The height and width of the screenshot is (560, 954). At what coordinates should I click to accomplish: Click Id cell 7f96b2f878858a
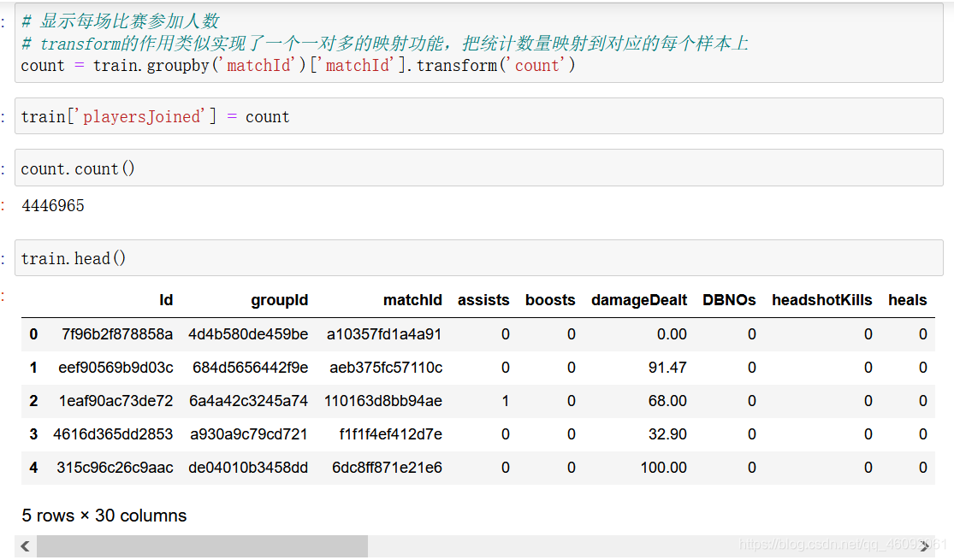(117, 334)
